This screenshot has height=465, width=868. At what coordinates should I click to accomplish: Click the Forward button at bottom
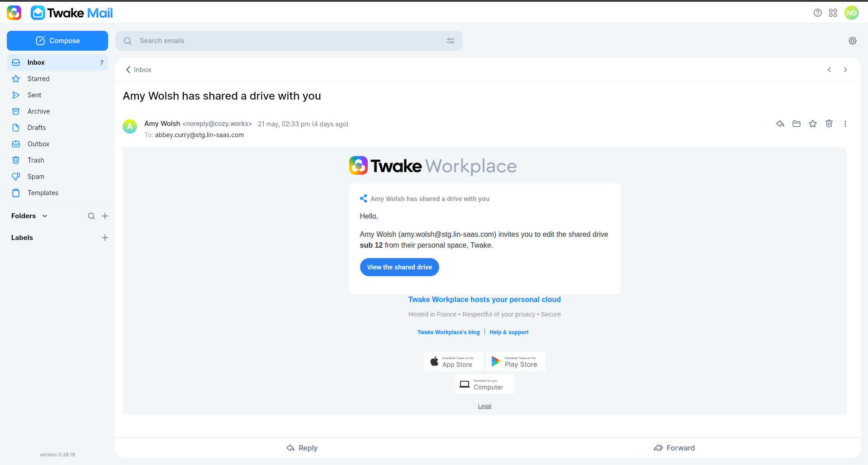[x=674, y=448]
